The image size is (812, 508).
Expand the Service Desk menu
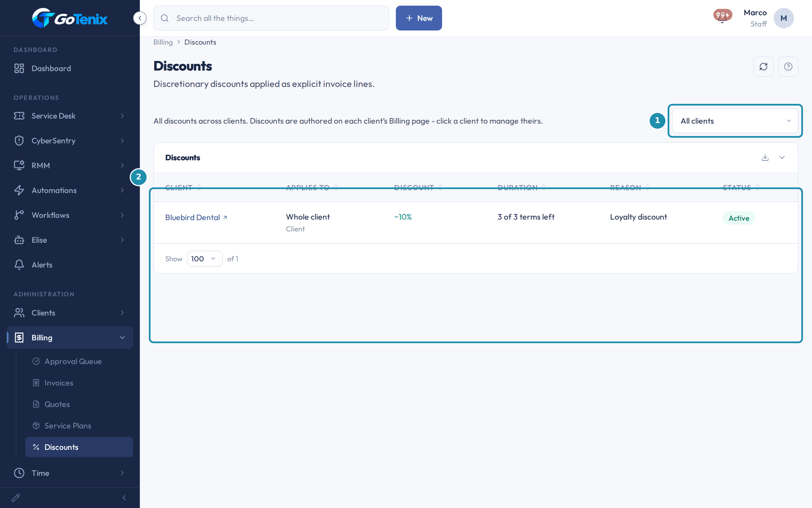[x=70, y=116]
